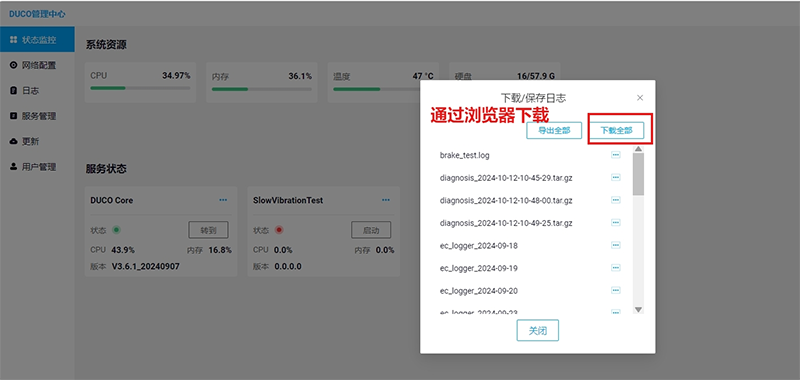Click the 导出全部 button
The height and width of the screenshot is (380, 800).
pos(554,130)
